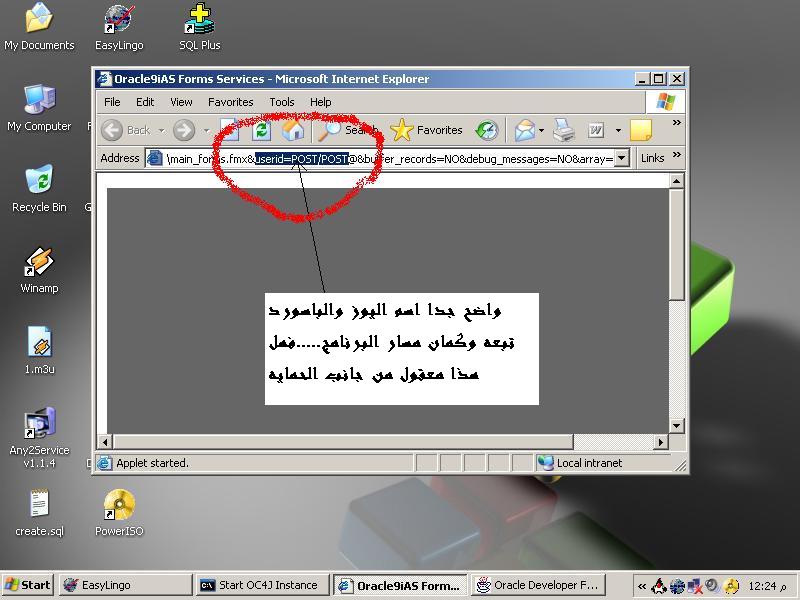Click the Search toolbar button
The width and height of the screenshot is (800, 600).
pyautogui.click(x=347, y=130)
